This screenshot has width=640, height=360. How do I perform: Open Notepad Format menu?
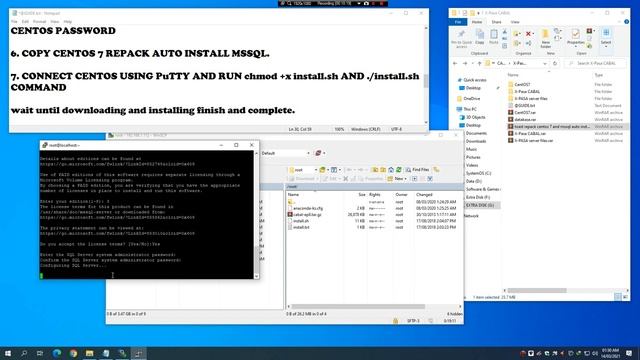[x=40, y=22]
